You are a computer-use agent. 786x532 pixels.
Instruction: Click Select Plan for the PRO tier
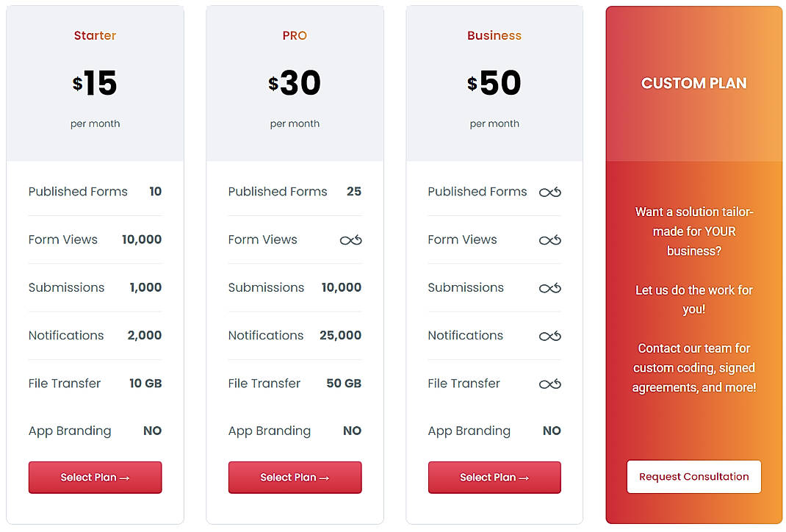pos(295,477)
